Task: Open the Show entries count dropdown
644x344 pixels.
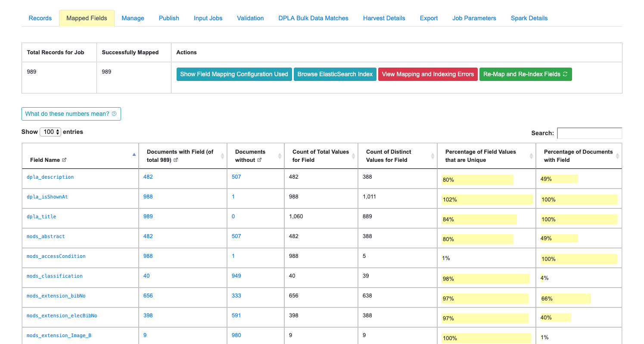Action: coord(50,132)
